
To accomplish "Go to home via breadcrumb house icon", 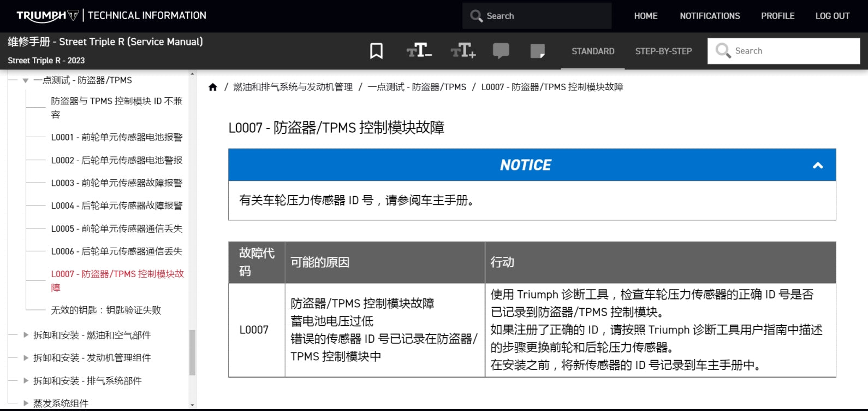I will click(x=213, y=87).
